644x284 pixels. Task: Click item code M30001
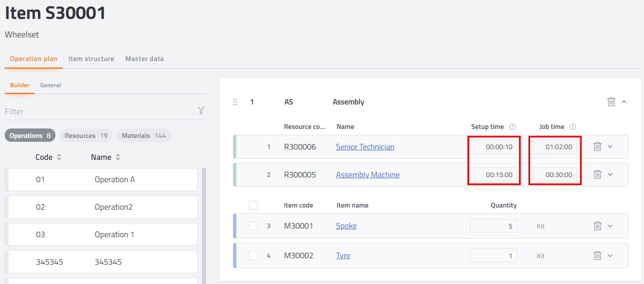pos(298,226)
